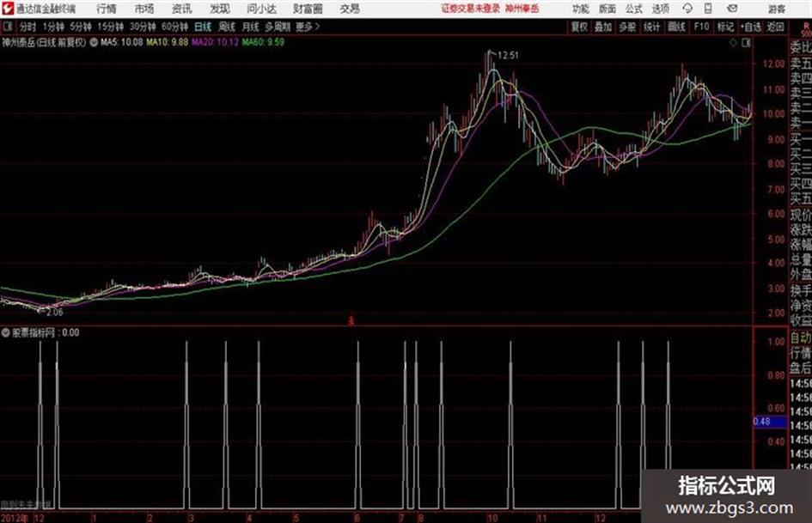812x523 pixels.
Task: Open F10 company info button
Action: [x=701, y=27]
